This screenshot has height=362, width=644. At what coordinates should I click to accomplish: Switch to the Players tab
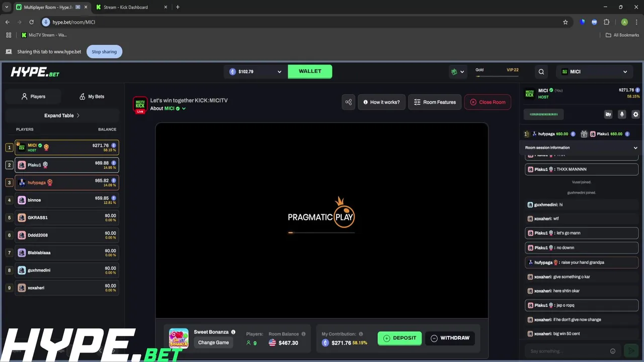[33, 97]
